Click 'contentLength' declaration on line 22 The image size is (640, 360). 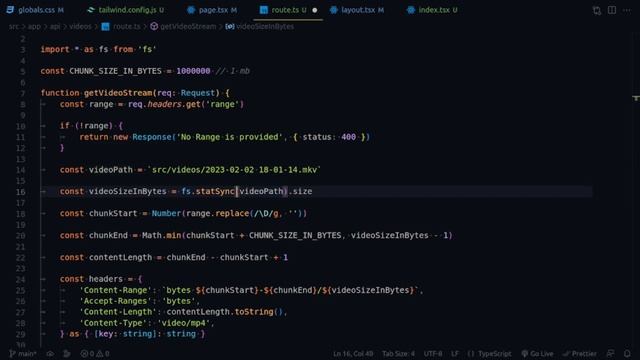point(120,258)
